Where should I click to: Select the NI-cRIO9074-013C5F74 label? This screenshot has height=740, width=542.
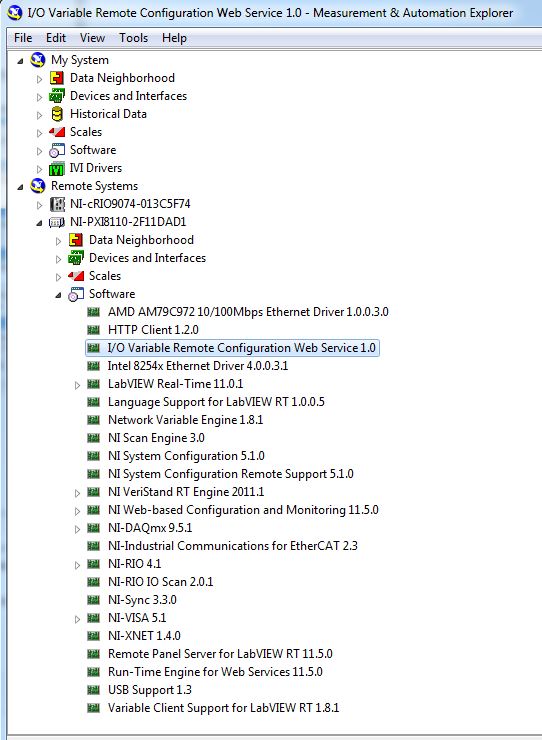pyautogui.click(x=130, y=204)
